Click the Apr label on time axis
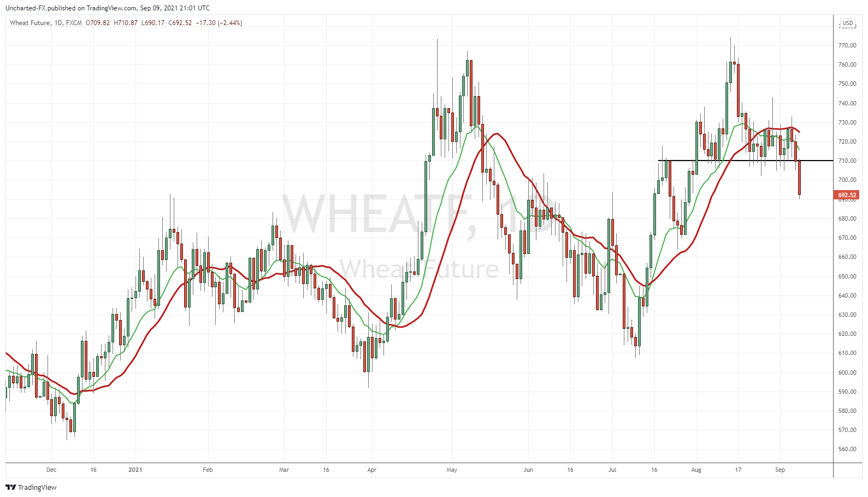Image resolution: width=868 pixels, height=497 pixels. [x=372, y=470]
